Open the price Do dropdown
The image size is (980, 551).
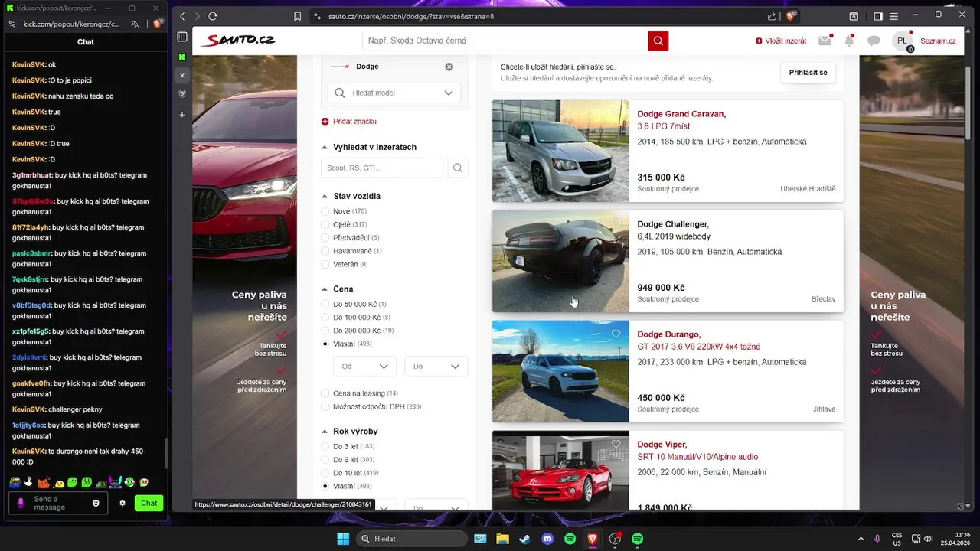[x=436, y=367]
